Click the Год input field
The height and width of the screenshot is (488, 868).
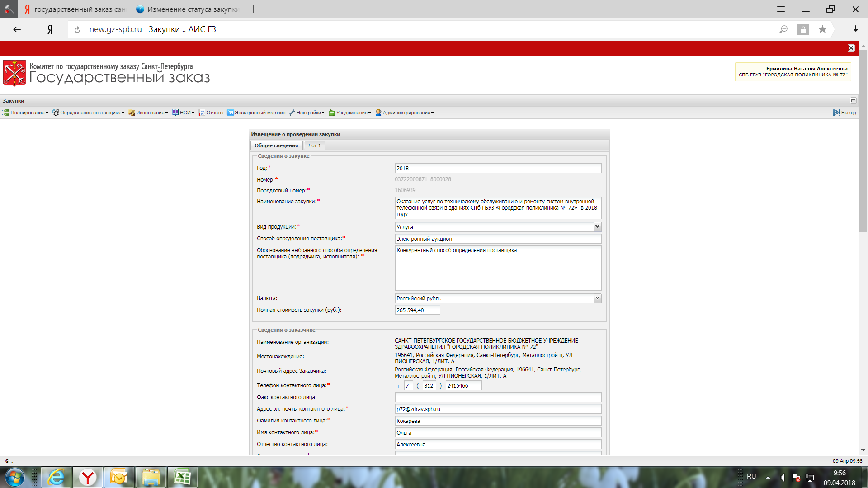point(498,169)
